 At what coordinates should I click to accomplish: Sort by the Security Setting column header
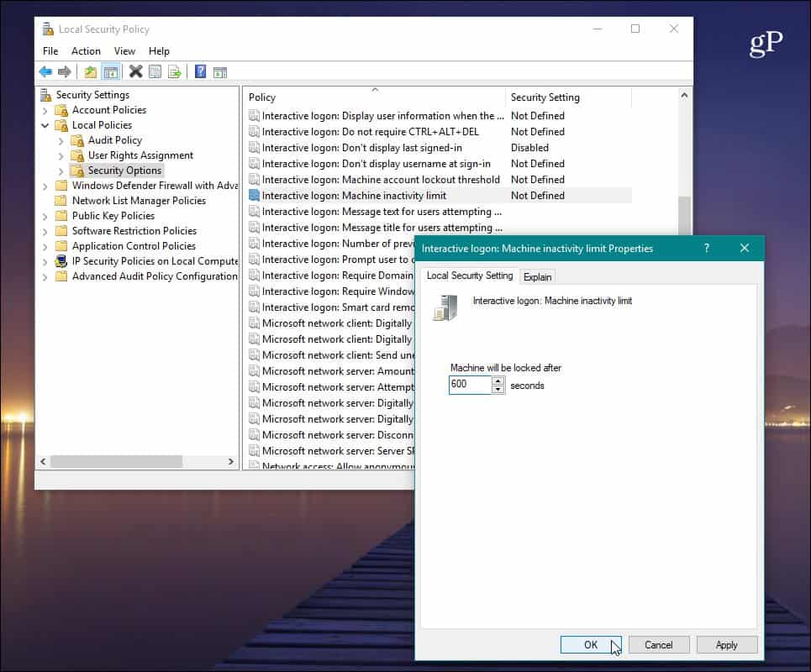coord(568,97)
